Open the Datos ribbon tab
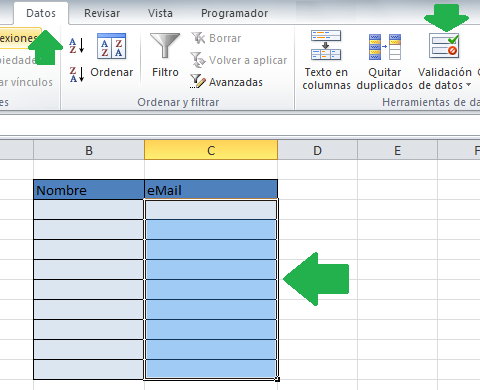The height and width of the screenshot is (390, 480). [x=41, y=13]
